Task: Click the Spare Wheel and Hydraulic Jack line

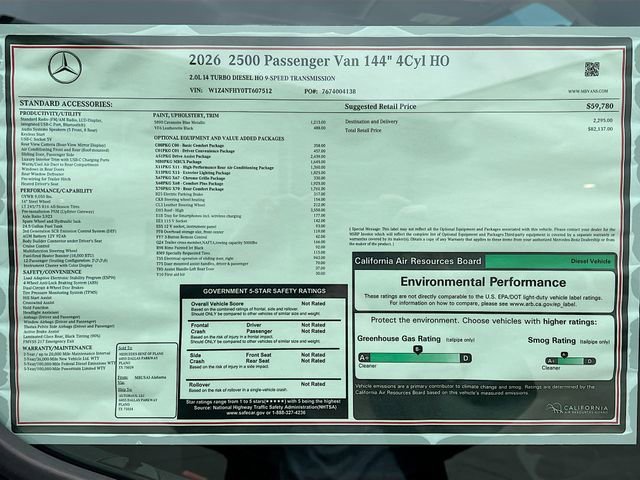Action: [x=52, y=221]
